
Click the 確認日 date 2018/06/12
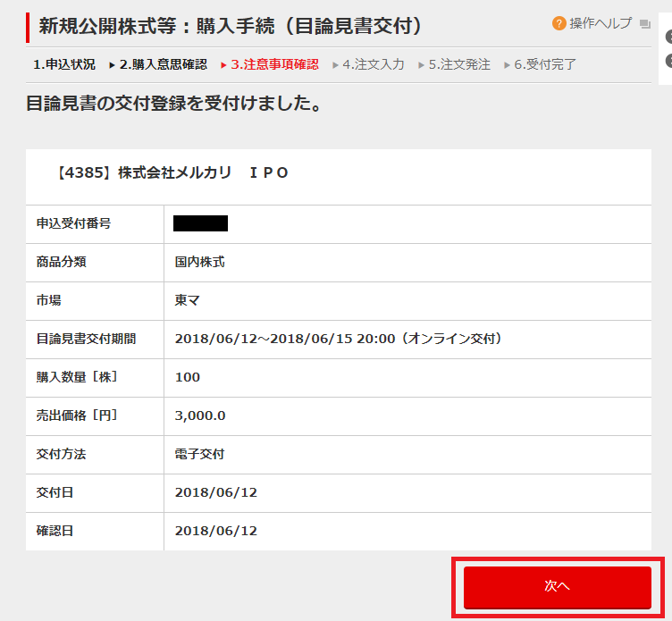pos(216,531)
